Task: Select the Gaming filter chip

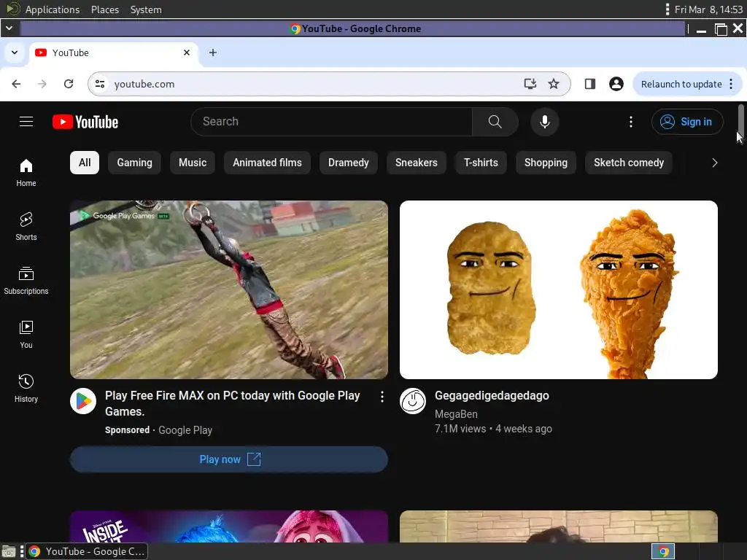Action: (x=134, y=163)
